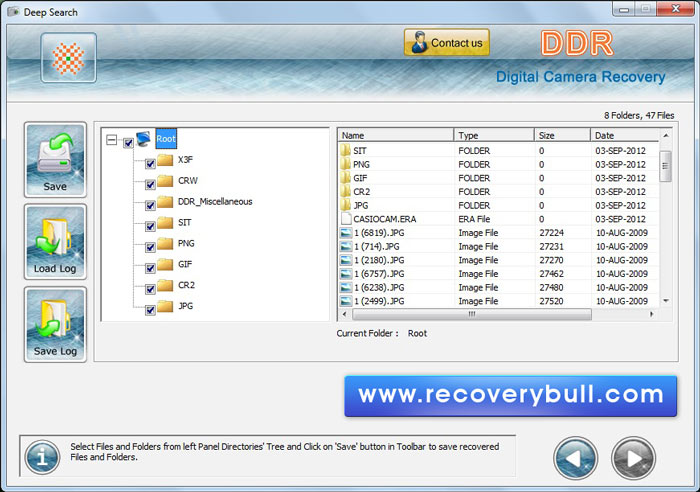
Task: Click the orange checkered logo icon
Action: click(x=68, y=58)
